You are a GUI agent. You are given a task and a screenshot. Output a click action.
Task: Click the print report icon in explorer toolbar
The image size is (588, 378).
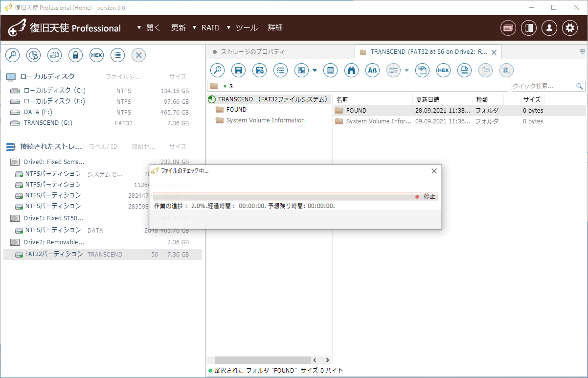(464, 71)
